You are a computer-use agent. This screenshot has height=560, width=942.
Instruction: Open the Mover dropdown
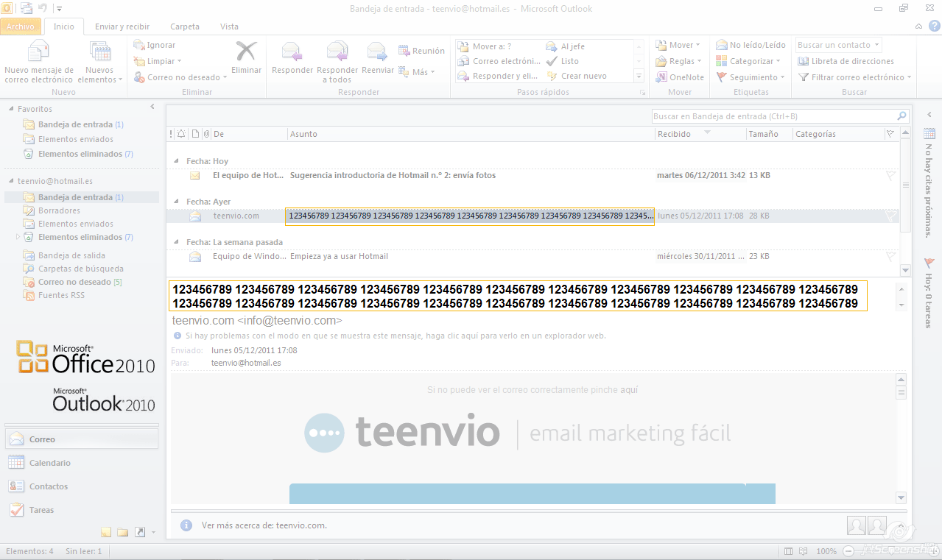(678, 45)
